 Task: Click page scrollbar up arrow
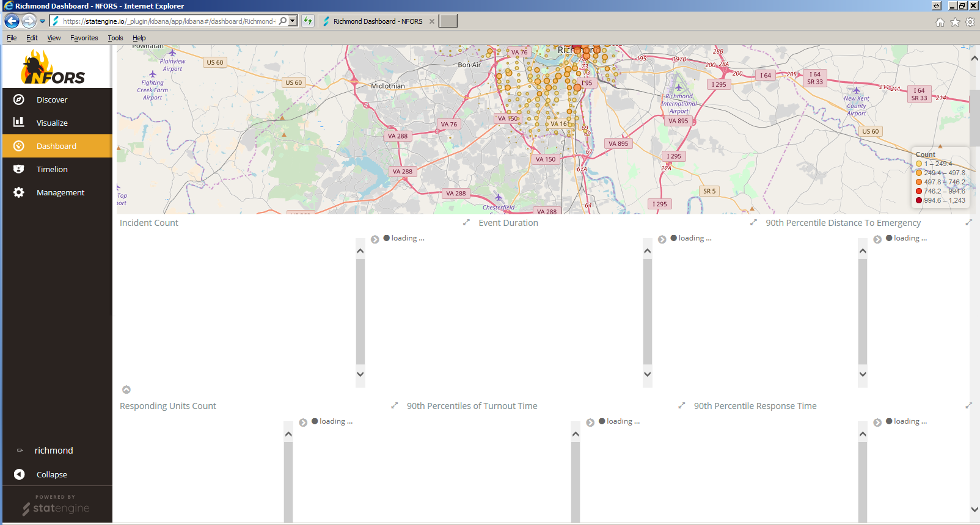click(975, 59)
